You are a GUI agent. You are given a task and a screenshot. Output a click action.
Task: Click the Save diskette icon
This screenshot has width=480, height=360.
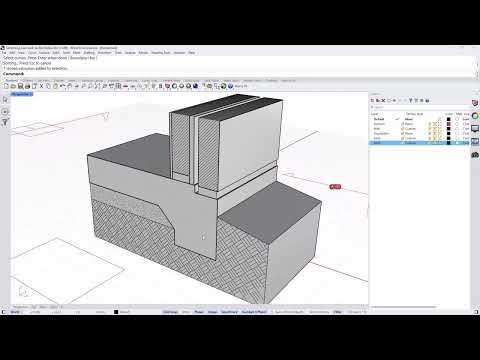point(20,86)
